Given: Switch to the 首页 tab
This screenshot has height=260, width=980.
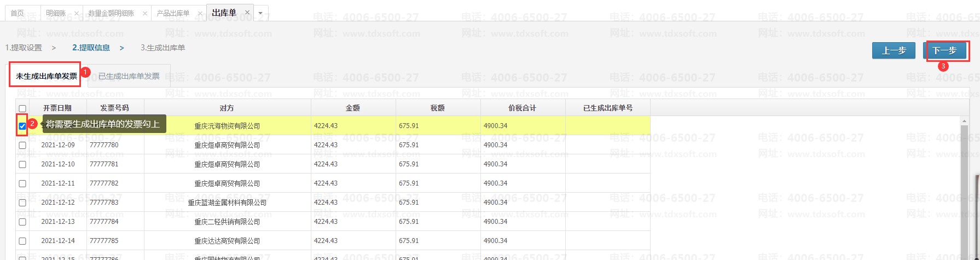Looking at the screenshot, I should click(18, 13).
